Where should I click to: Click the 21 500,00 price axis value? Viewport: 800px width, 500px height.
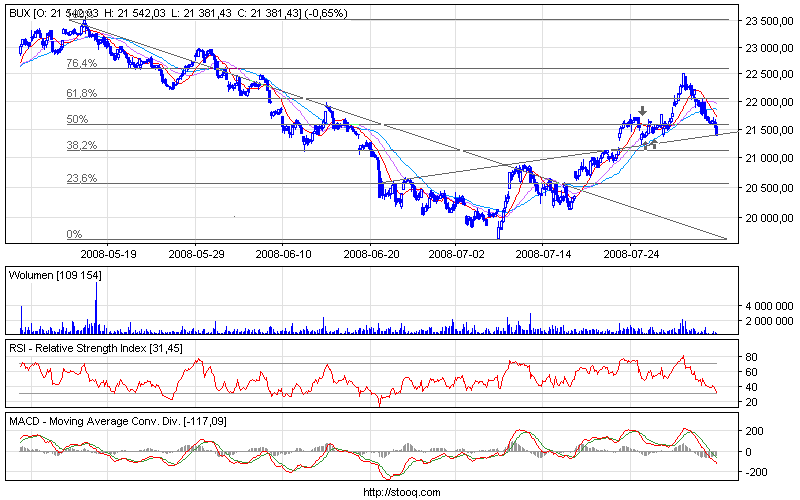click(769, 130)
